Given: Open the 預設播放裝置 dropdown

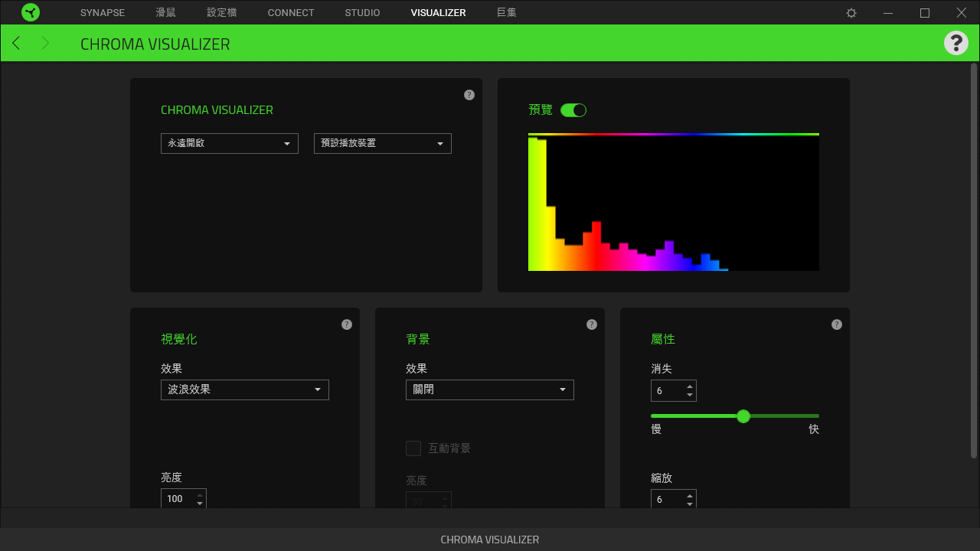Looking at the screenshot, I should click(383, 143).
